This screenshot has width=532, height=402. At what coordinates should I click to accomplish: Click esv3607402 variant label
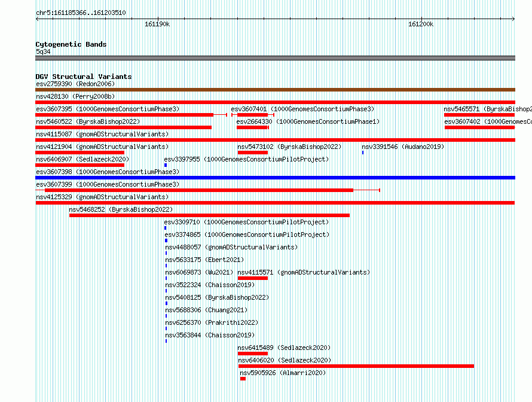click(488, 121)
